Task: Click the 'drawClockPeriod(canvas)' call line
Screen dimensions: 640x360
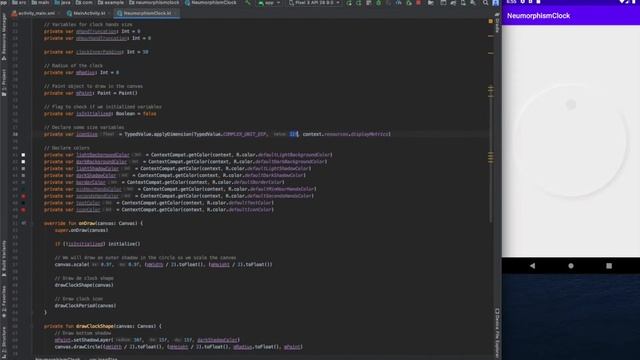Action: [x=85, y=306]
